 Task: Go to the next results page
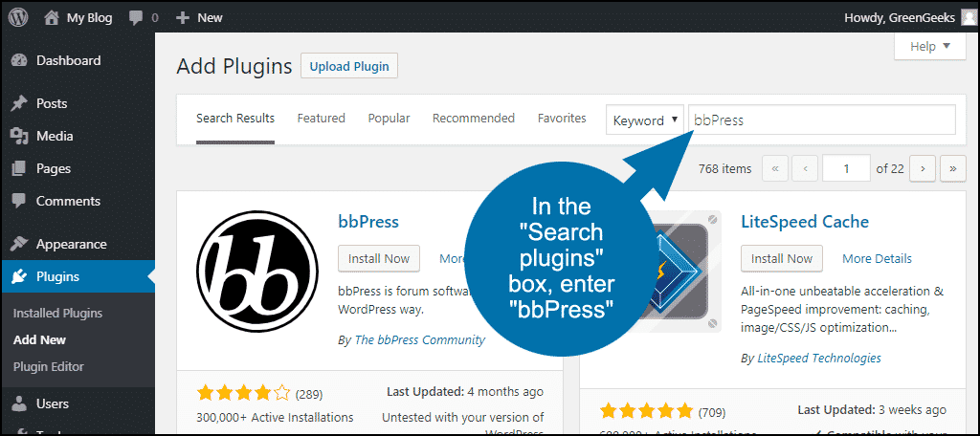coord(923,168)
